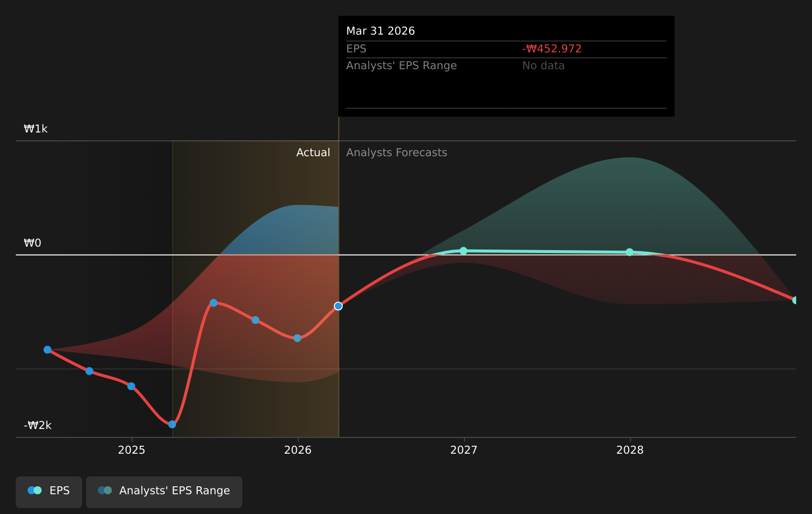
Task: Toggle the Analysts' EPS Range legend button
Action: [x=164, y=492]
